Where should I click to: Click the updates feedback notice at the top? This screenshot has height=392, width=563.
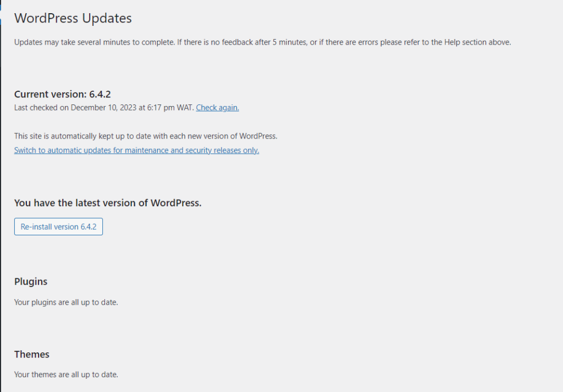262,42
